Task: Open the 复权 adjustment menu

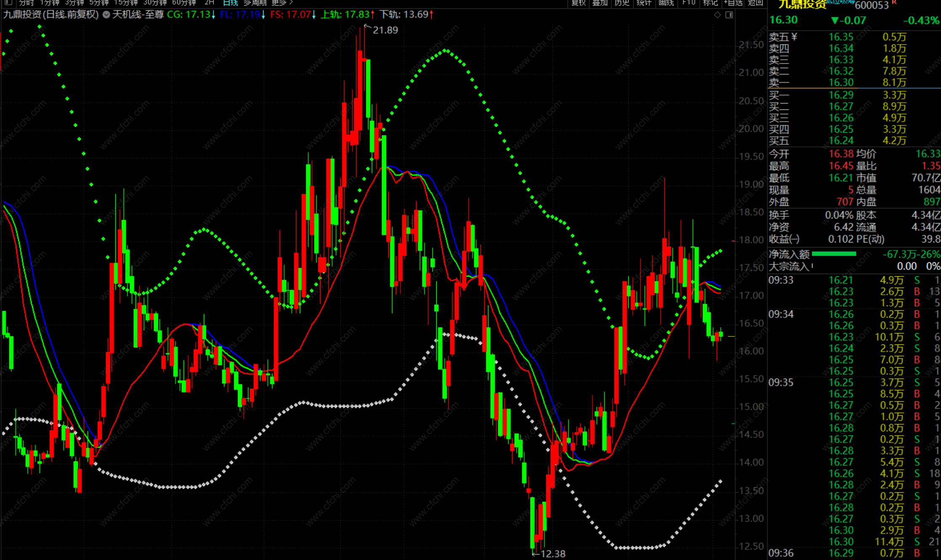Action: 578,3
